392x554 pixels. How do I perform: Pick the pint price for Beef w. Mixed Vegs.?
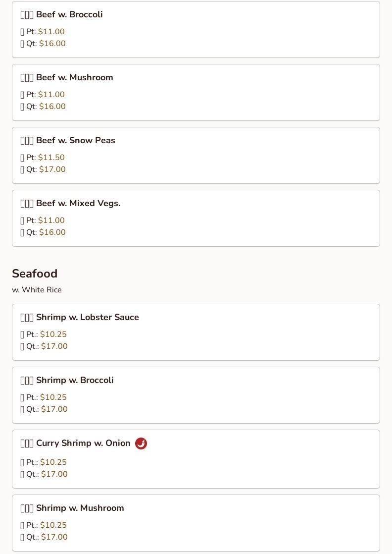(51, 221)
